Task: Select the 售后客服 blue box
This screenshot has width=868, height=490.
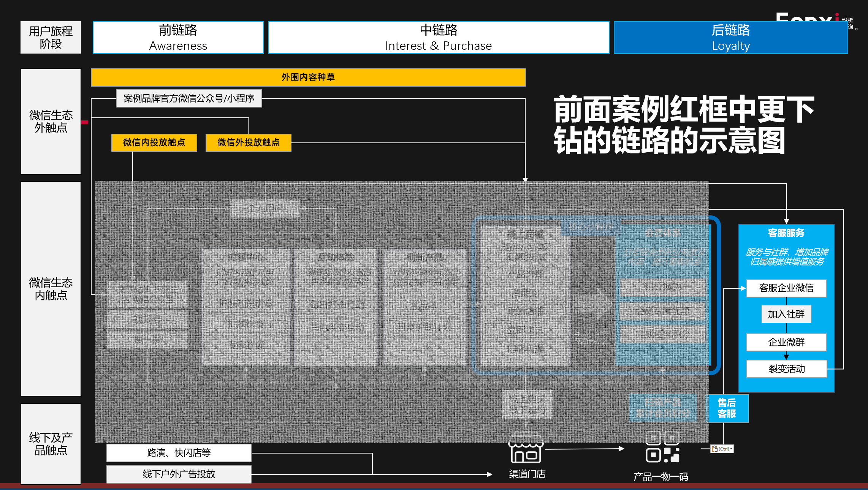Action: coord(727,408)
